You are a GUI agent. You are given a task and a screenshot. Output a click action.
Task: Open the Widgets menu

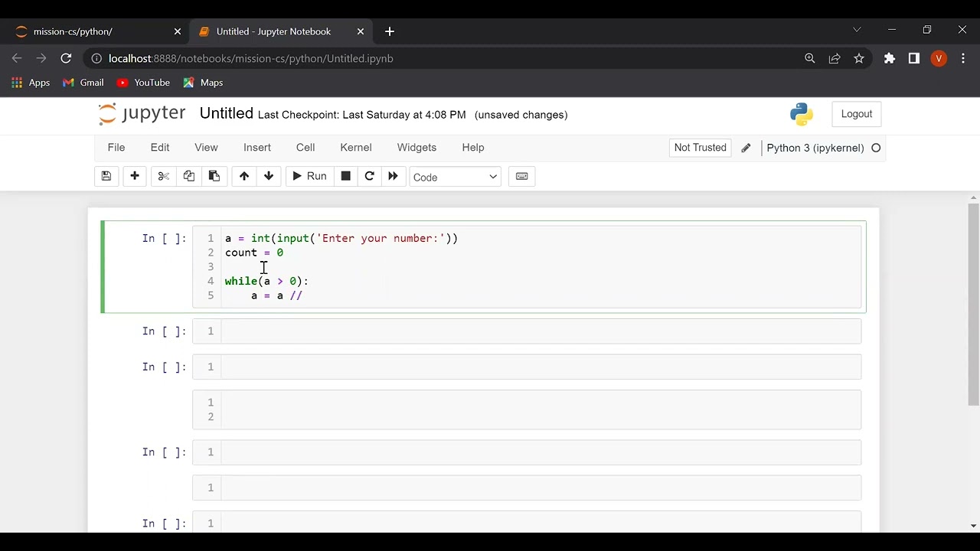pos(416,148)
